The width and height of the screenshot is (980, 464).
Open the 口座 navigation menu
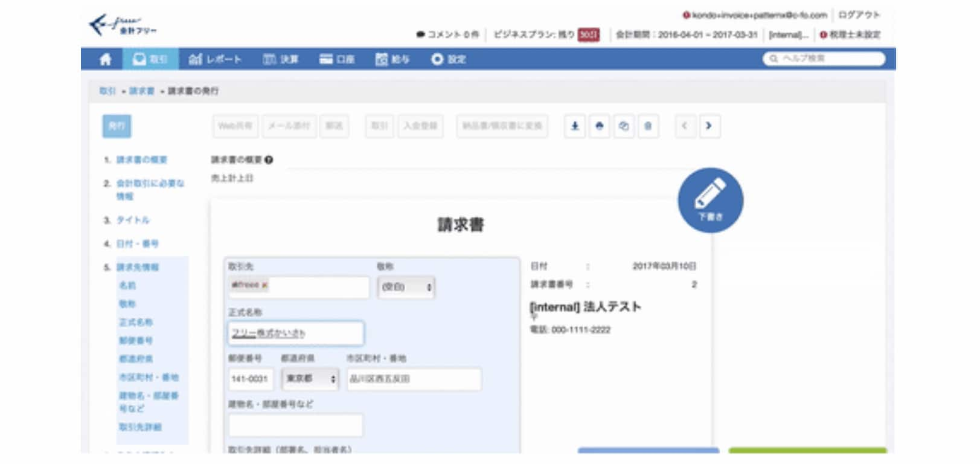(x=337, y=59)
